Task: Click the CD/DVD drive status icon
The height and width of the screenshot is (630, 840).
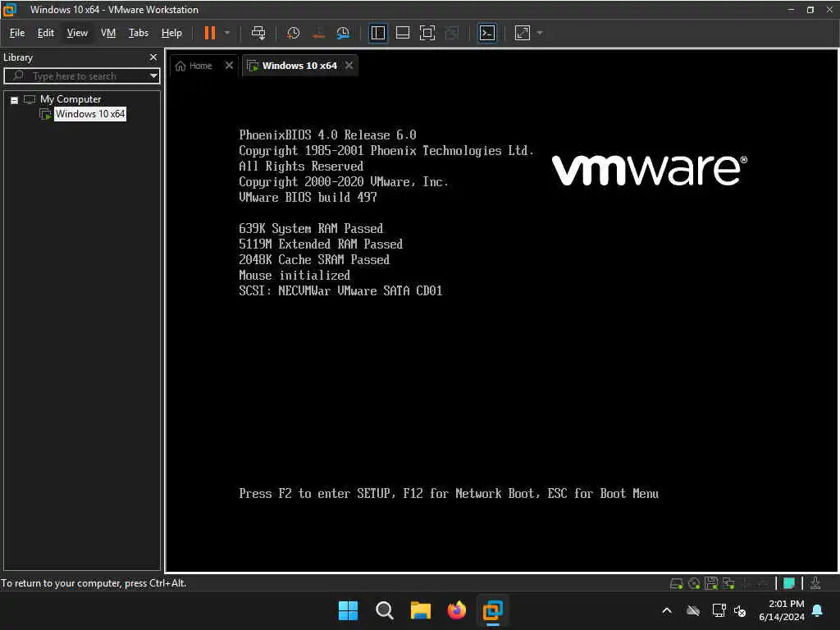Action: [x=694, y=584]
